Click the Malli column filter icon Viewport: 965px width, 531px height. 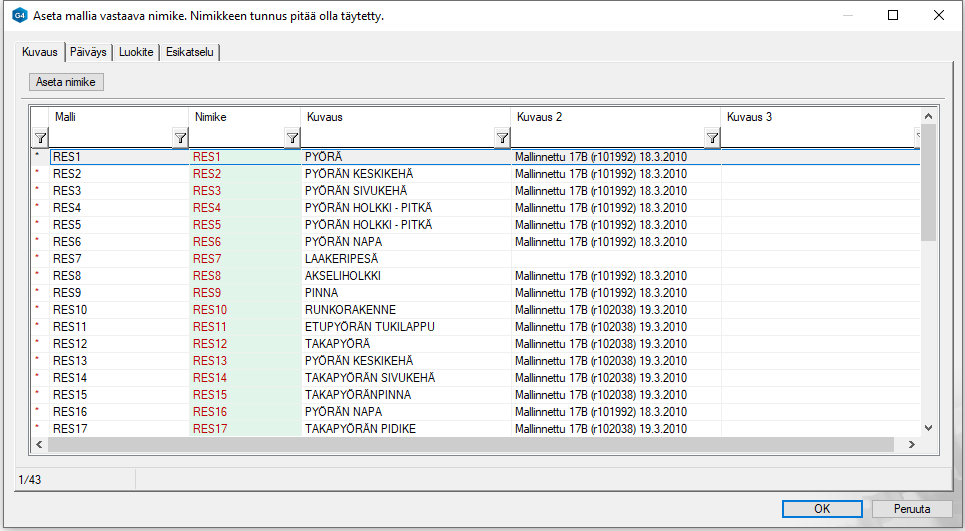coord(180,138)
